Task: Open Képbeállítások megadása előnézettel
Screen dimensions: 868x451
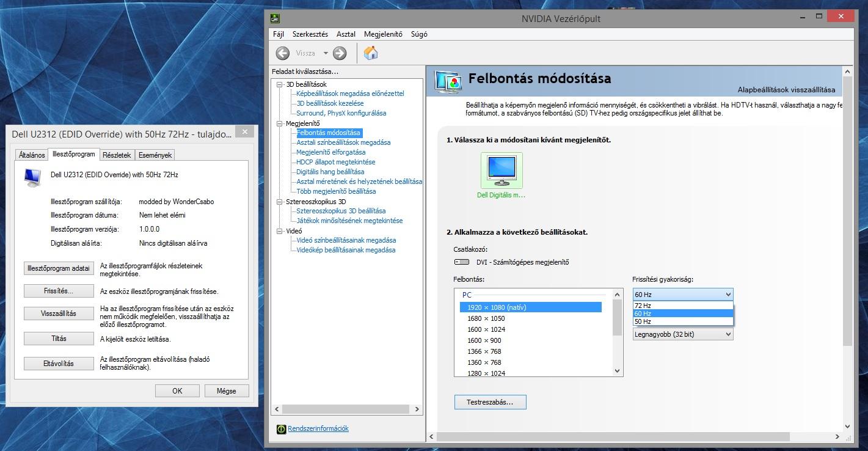Action: pyautogui.click(x=350, y=94)
